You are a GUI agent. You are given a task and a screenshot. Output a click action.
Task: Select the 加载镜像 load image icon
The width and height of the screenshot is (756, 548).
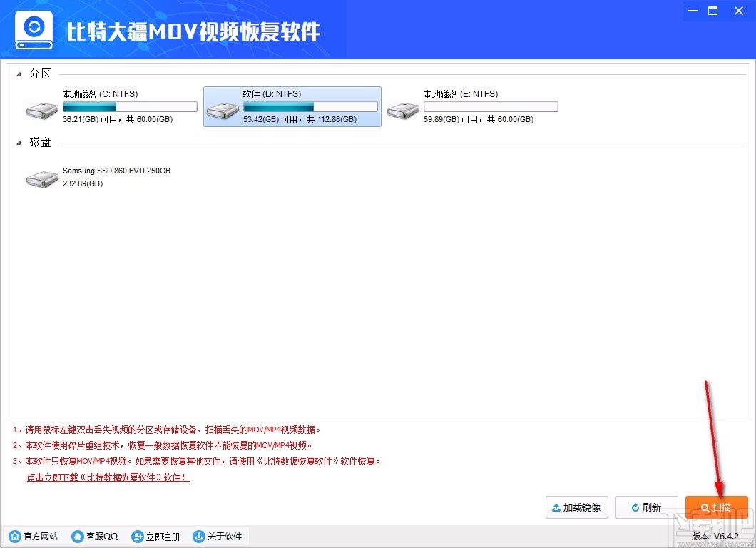[x=576, y=507]
